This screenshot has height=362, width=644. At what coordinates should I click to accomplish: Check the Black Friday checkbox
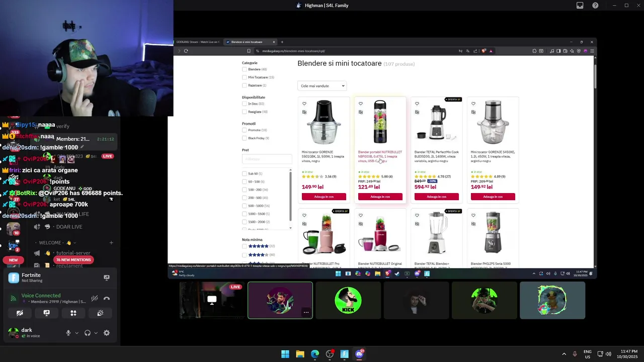pyautogui.click(x=245, y=138)
